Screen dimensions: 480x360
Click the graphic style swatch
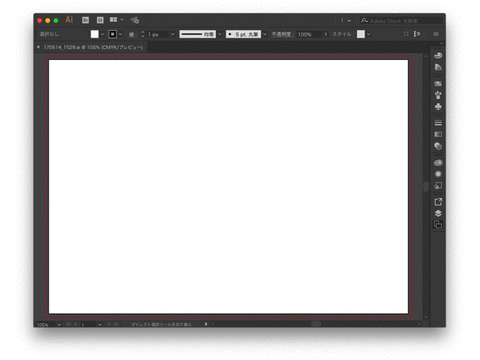coord(361,34)
